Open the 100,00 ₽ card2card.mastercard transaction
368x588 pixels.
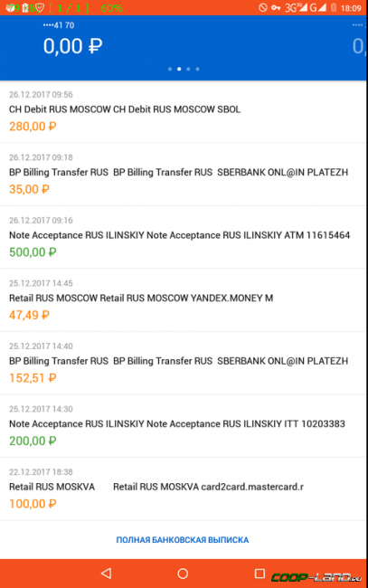tap(184, 489)
